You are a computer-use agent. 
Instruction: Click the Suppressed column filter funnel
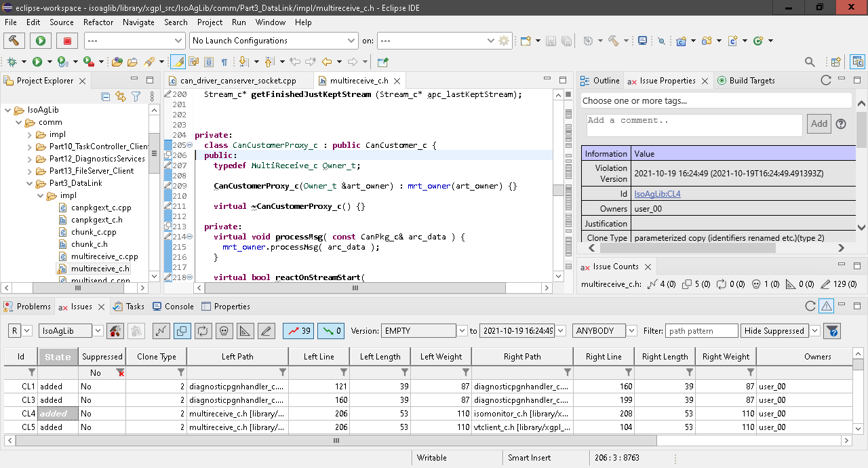click(x=121, y=372)
